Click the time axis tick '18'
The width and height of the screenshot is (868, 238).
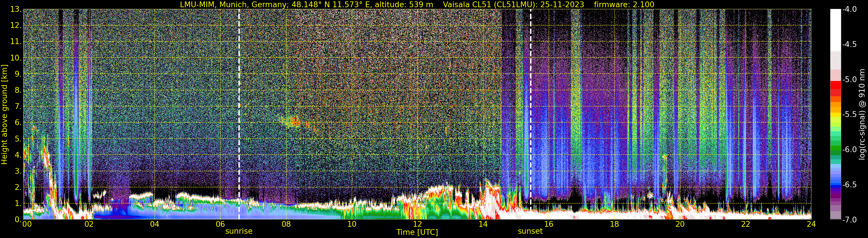(614, 224)
